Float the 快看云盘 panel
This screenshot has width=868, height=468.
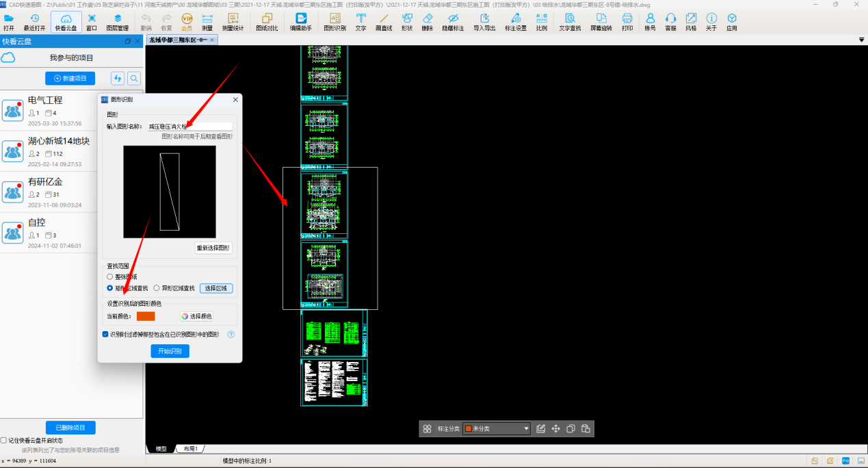(128, 41)
